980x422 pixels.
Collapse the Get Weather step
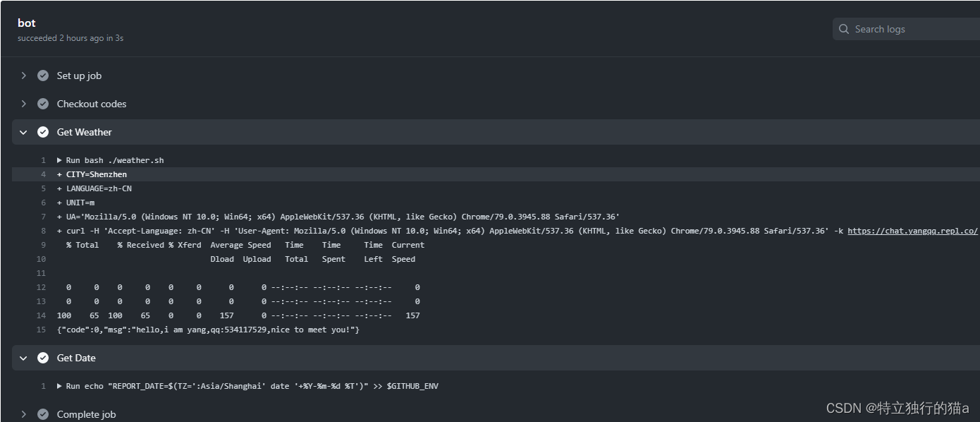point(23,132)
